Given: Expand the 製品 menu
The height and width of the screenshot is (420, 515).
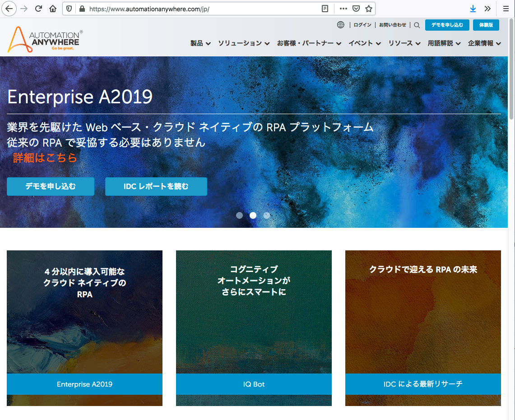Looking at the screenshot, I should [200, 43].
